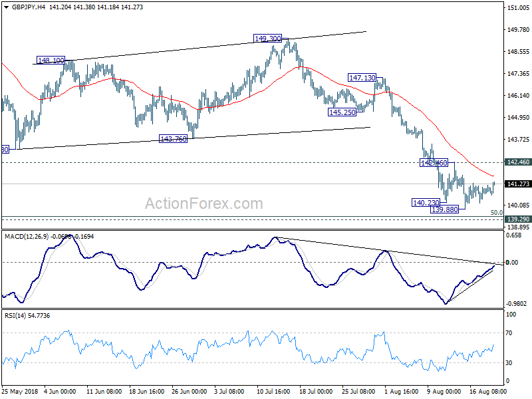Click the RSI 30 level label

click(509, 363)
